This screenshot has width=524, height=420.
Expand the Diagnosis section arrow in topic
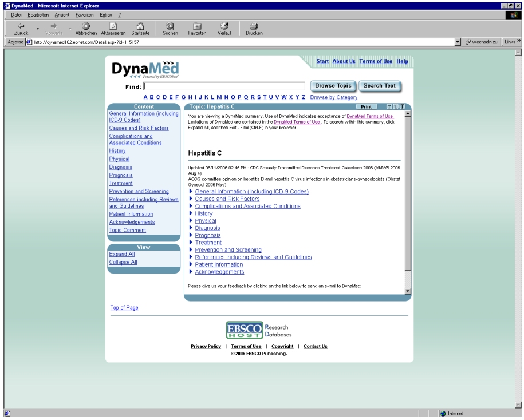(191, 228)
